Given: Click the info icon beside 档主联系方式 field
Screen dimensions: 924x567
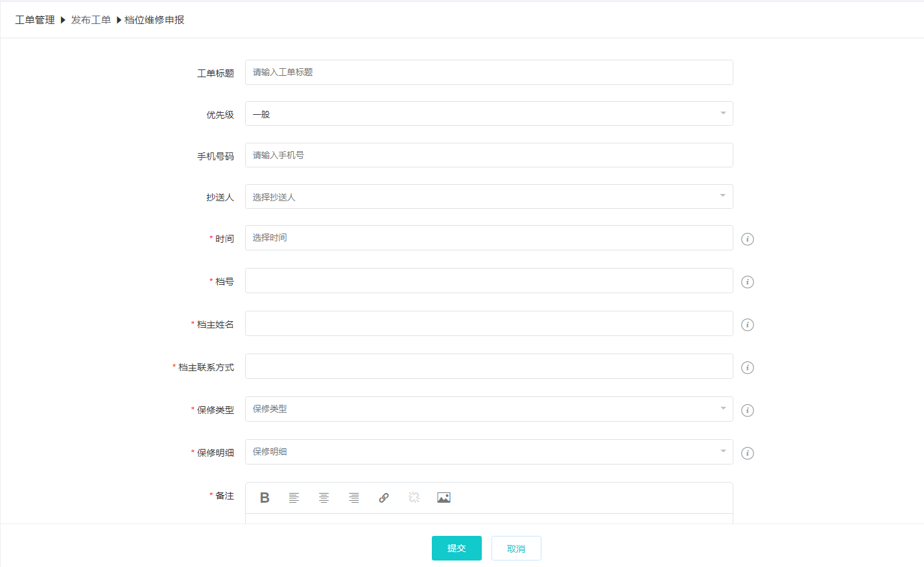Looking at the screenshot, I should 748,367.
